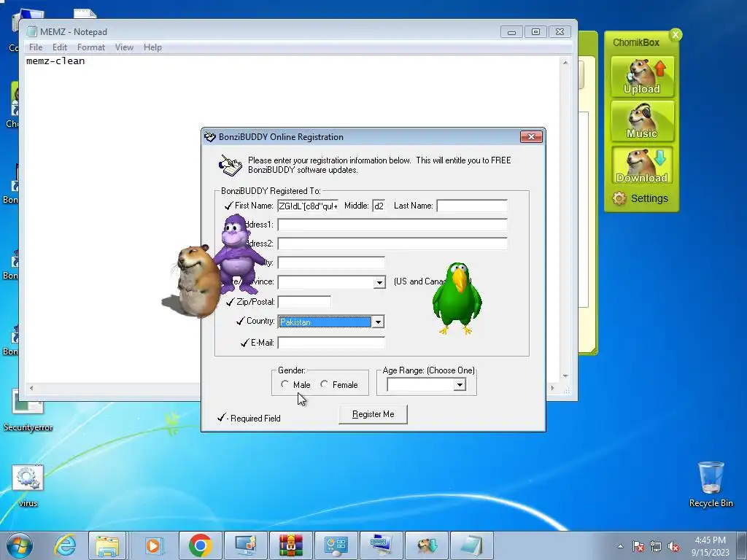Open Notepad Edit menu
Screen dimensions: 747x560
pos(60,47)
